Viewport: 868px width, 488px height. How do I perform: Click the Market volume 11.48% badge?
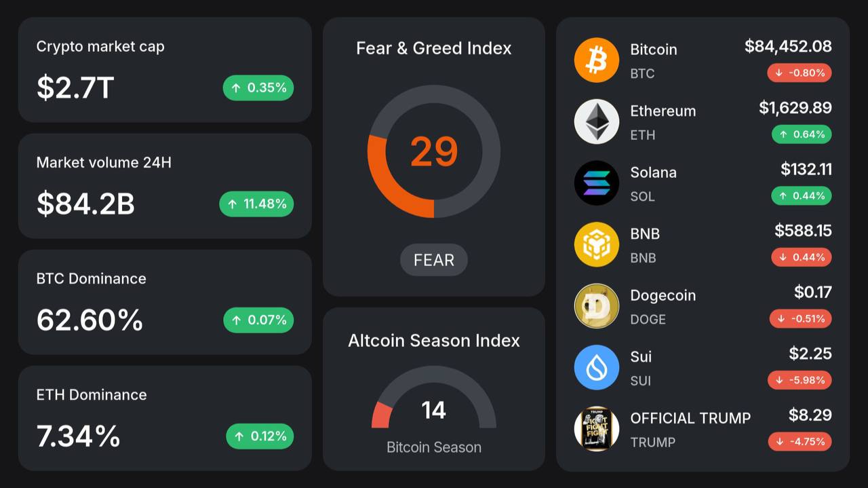(x=256, y=204)
